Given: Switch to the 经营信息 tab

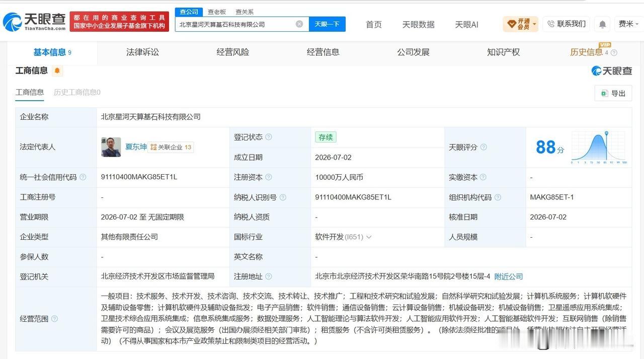Looking at the screenshot, I should click(323, 52).
